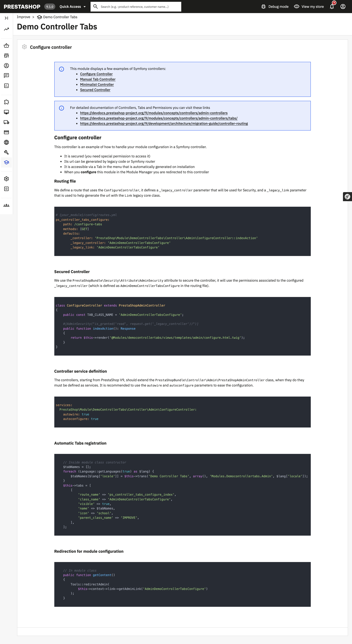
Task: Open the Payment credit card icon
Action: pyautogui.click(x=7, y=132)
